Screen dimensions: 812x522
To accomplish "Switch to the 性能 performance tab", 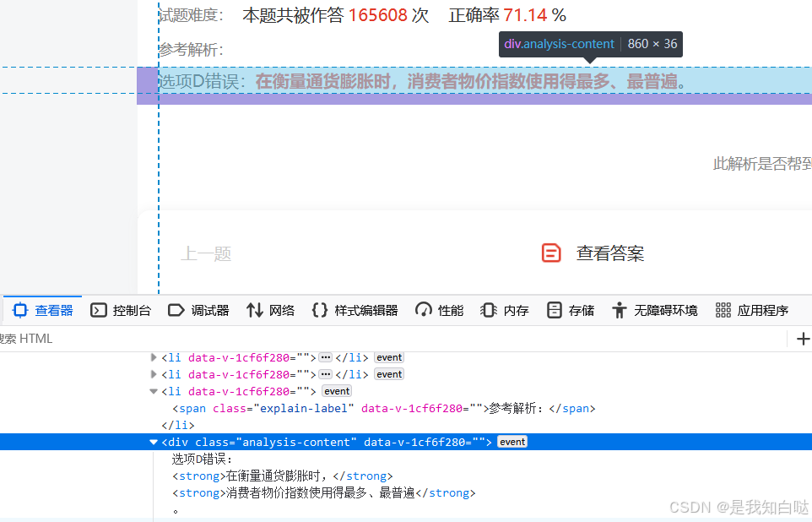I will pos(439,311).
